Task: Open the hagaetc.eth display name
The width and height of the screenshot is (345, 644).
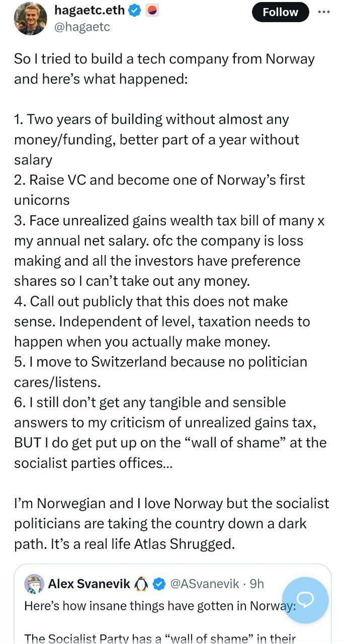Action: (x=89, y=11)
